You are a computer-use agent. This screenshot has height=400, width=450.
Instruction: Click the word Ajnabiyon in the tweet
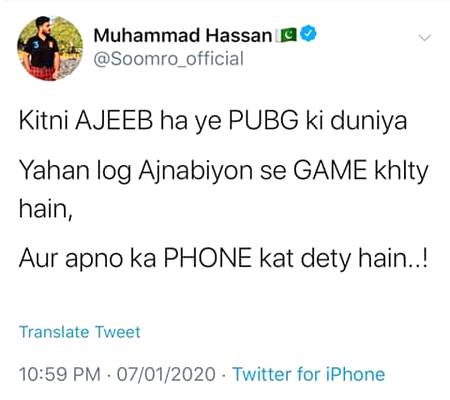195,173
